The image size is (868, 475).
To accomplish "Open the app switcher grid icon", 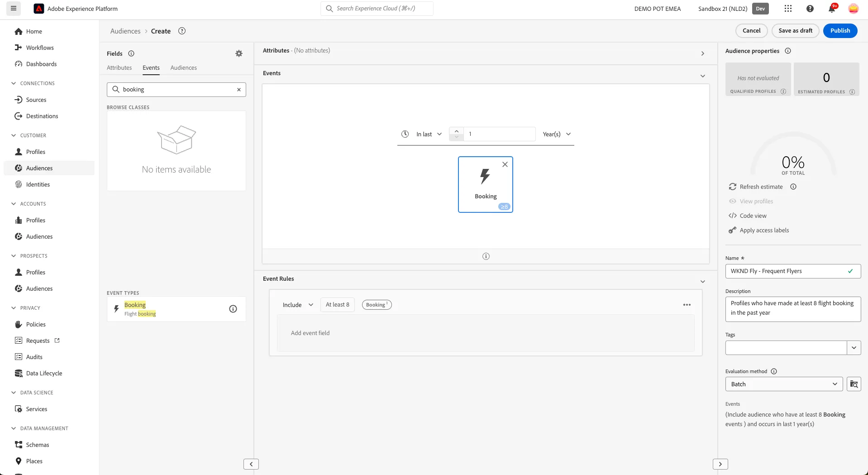I will [788, 9].
